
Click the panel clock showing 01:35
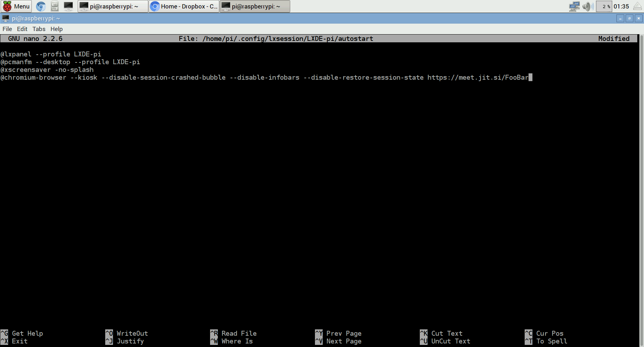pyautogui.click(x=621, y=6)
